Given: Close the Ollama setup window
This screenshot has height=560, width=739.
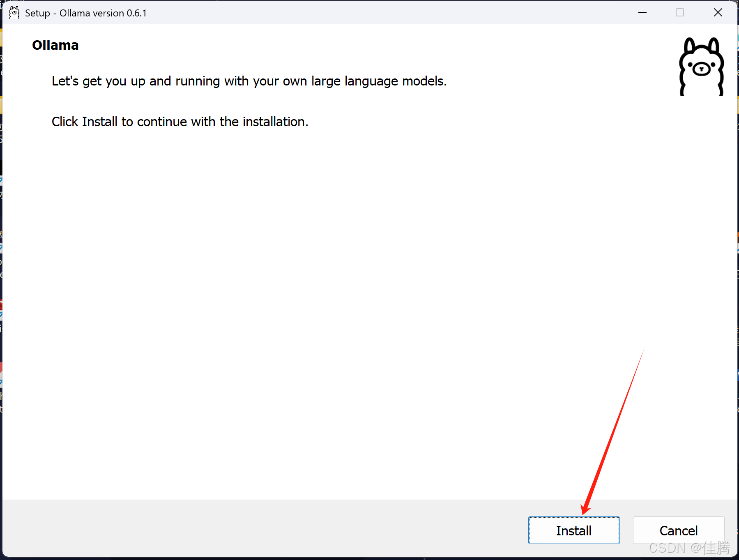Looking at the screenshot, I should coord(718,13).
